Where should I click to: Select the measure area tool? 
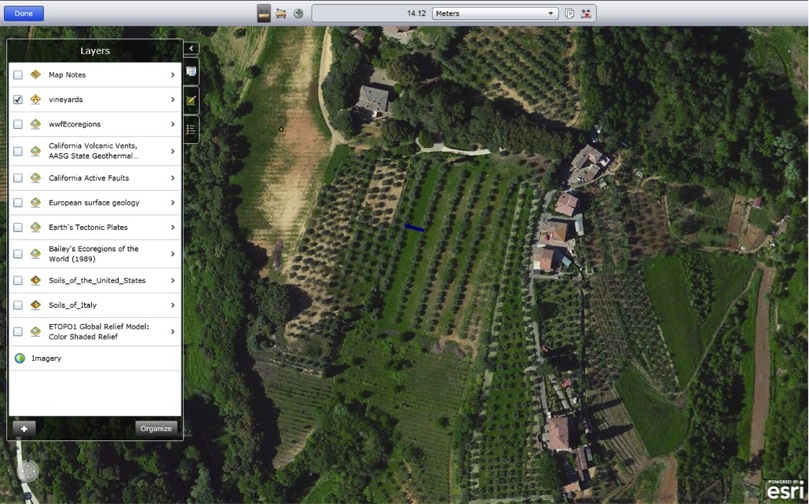(x=281, y=13)
